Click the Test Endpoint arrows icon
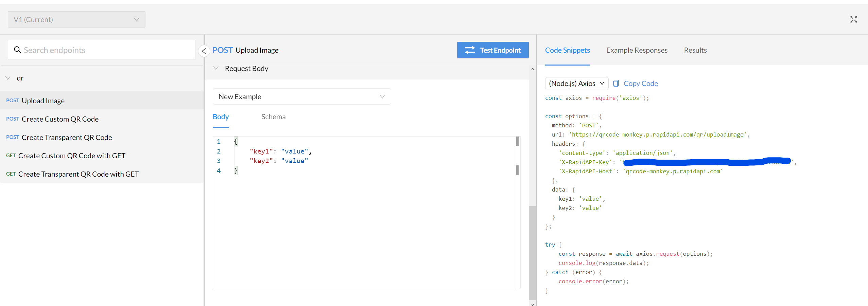This screenshot has width=868, height=306. click(x=470, y=50)
